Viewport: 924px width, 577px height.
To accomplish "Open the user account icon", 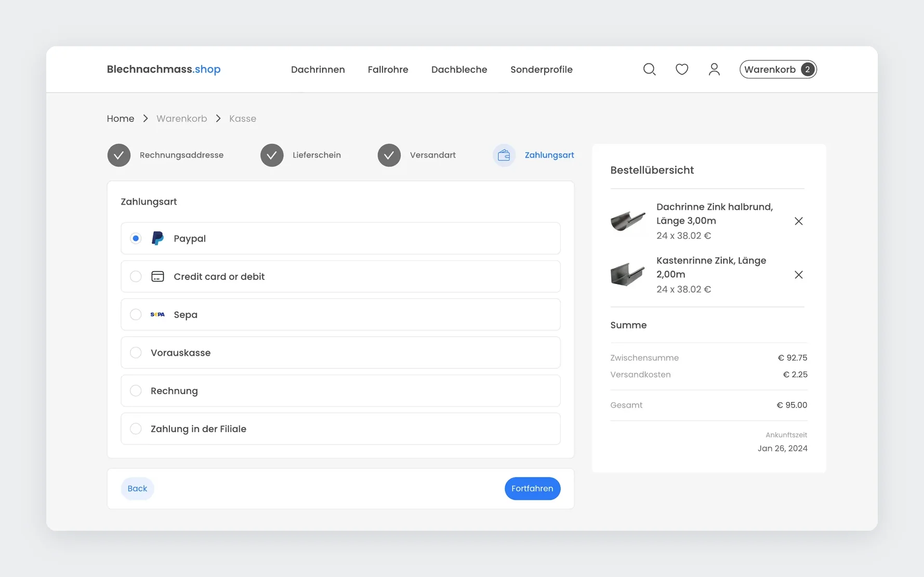I will [x=714, y=69].
